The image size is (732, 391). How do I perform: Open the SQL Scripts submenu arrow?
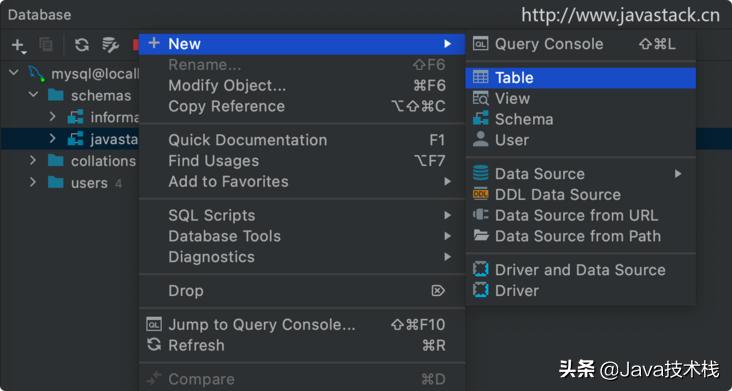[x=448, y=215]
